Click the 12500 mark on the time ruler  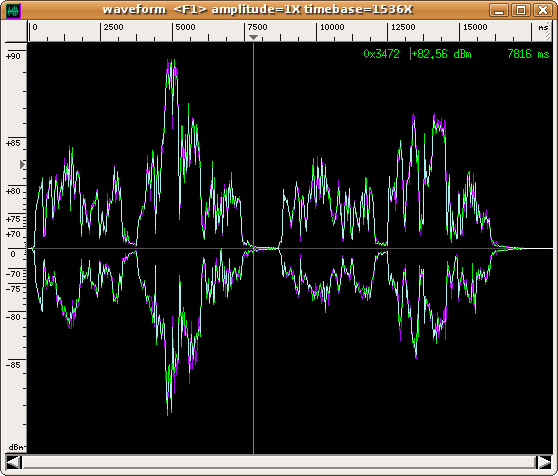[403, 27]
